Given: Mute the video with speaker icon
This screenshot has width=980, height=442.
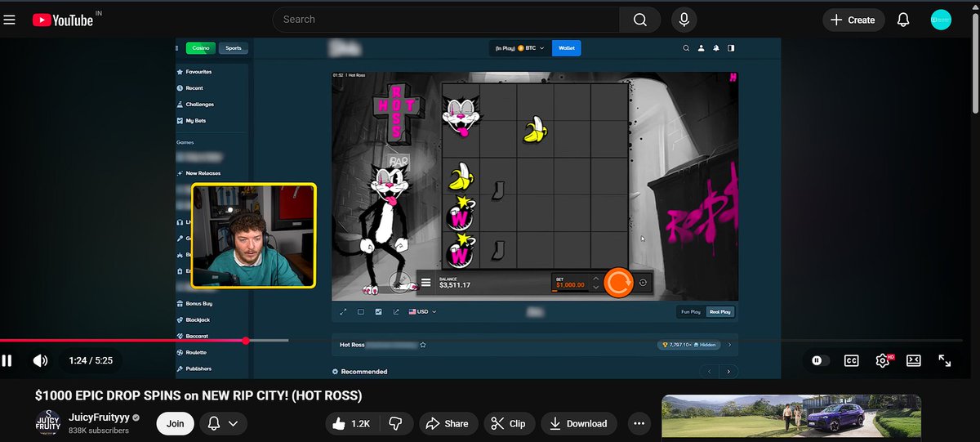Looking at the screenshot, I should point(39,360).
